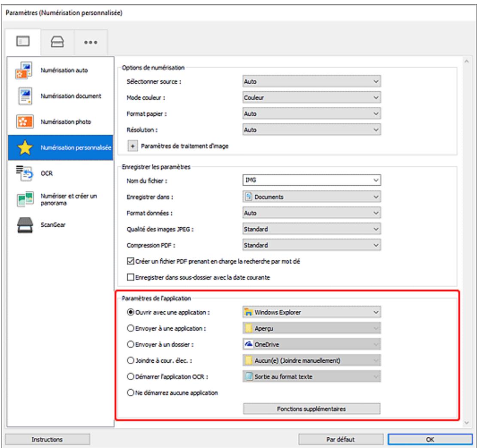Click the icon beside Aucun(e) (Joindre manuellement)
The height and width of the screenshot is (448, 478).
(x=249, y=361)
